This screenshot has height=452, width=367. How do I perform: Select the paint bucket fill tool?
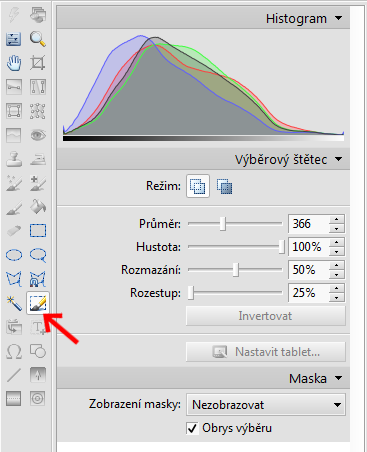[x=38, y=207]
